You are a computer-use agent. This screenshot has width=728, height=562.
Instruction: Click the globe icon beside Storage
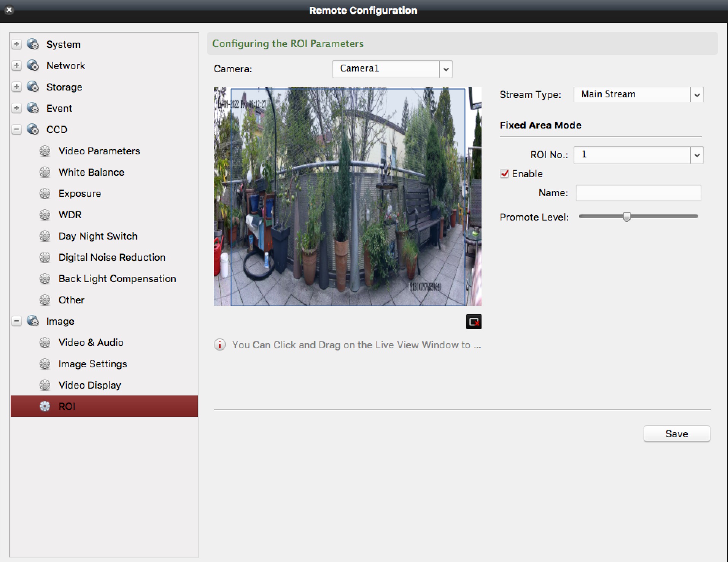click(33, 87)
